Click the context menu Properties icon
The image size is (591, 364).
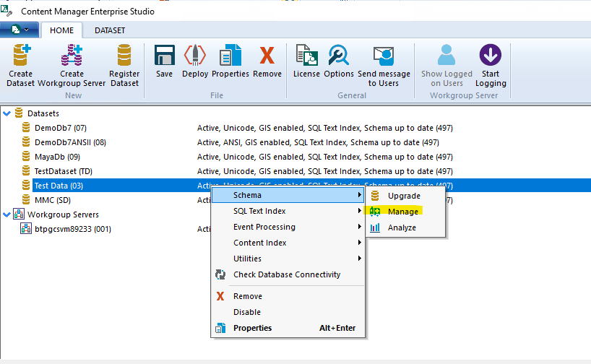pos(220,328)
